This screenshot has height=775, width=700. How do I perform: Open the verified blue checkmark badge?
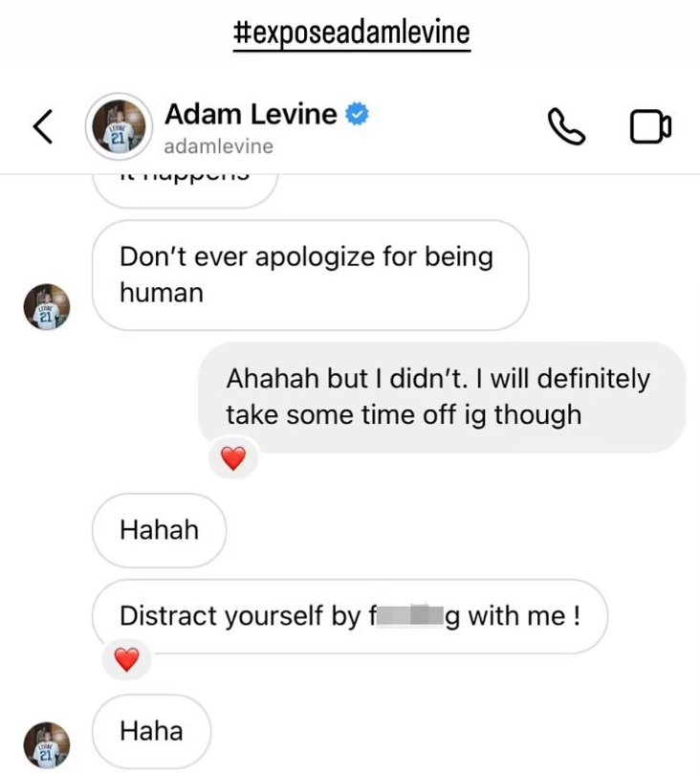(x=357, y=114)
